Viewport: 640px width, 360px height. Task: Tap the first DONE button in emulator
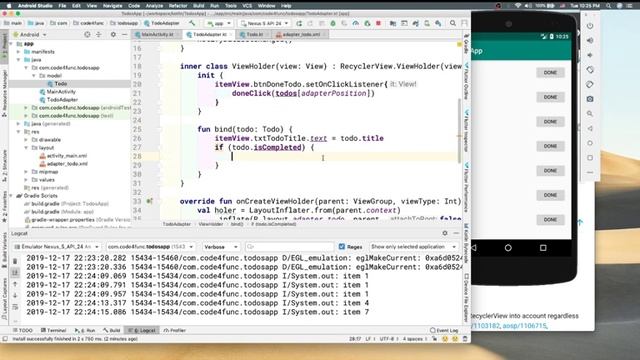point(550,73)
